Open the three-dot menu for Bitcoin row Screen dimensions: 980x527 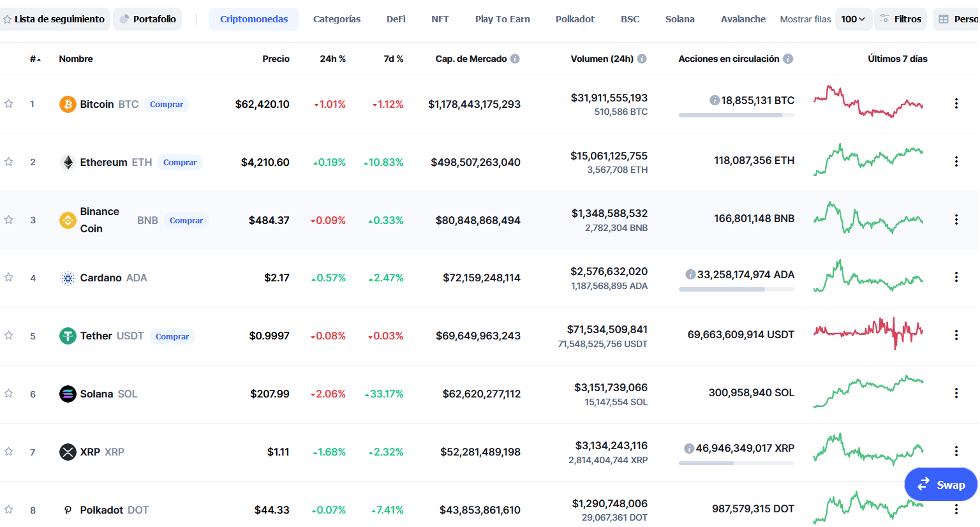[956, 103]
